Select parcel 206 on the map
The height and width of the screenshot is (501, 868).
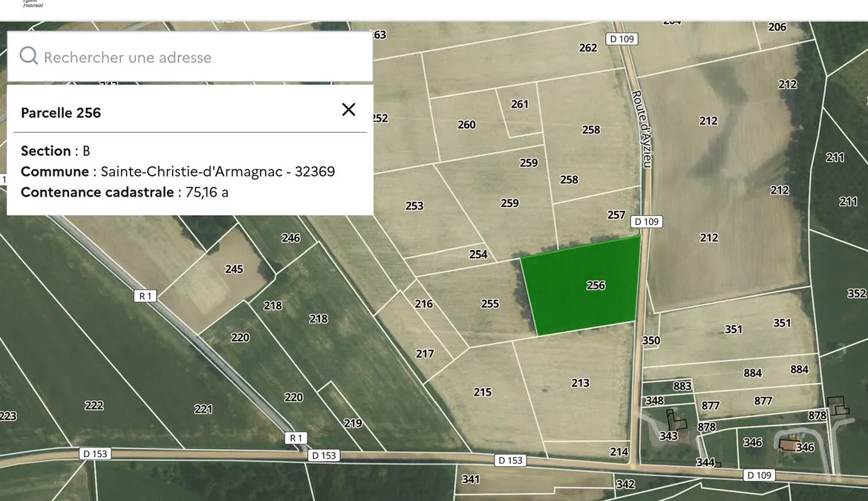pyautogui.click(x=777, y=27)
